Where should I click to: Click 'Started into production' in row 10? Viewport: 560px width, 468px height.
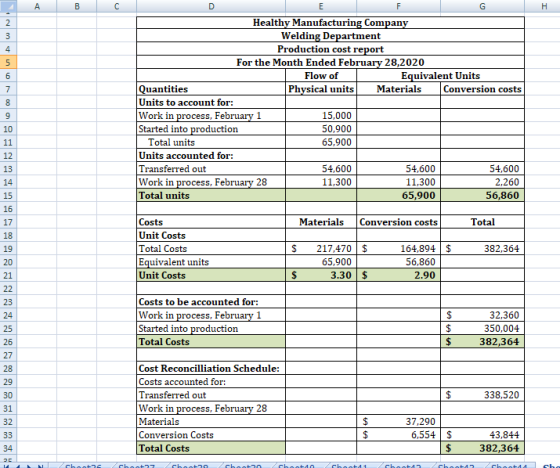[211, 129]
